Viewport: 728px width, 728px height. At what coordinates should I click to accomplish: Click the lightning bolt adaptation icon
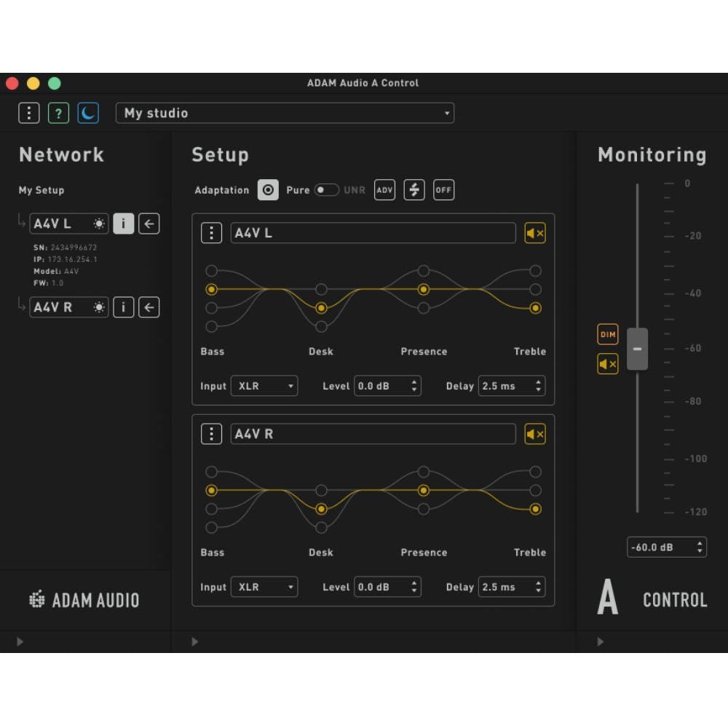[x=414, y=189]
